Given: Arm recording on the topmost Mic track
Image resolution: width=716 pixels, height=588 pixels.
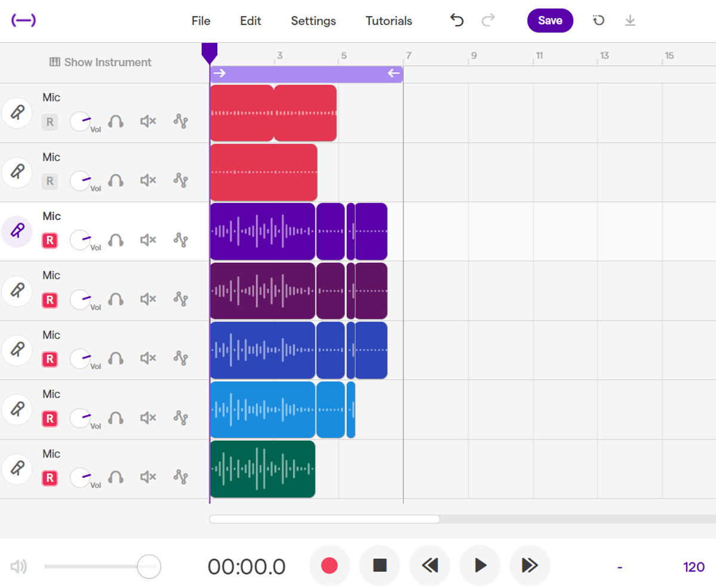Looking at the screenshot, I should (50, 122).
